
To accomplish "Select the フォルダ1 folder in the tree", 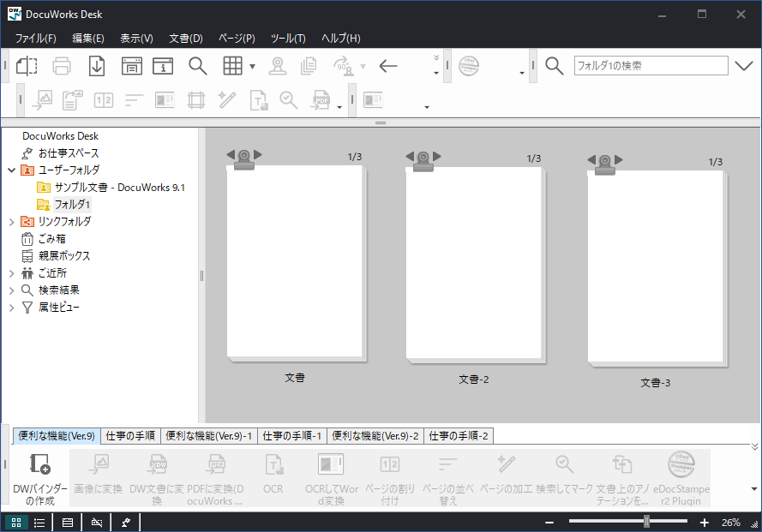I will coord(72,205).
